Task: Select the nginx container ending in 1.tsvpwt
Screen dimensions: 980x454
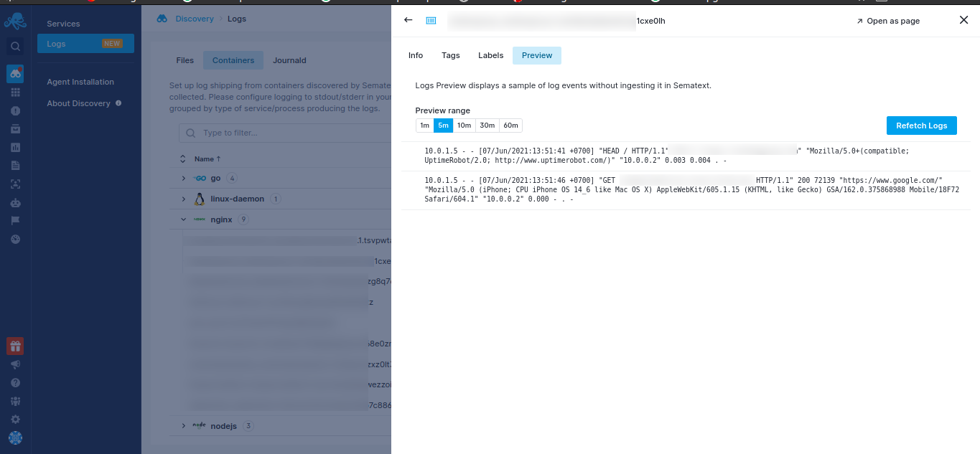Action: 287,241
